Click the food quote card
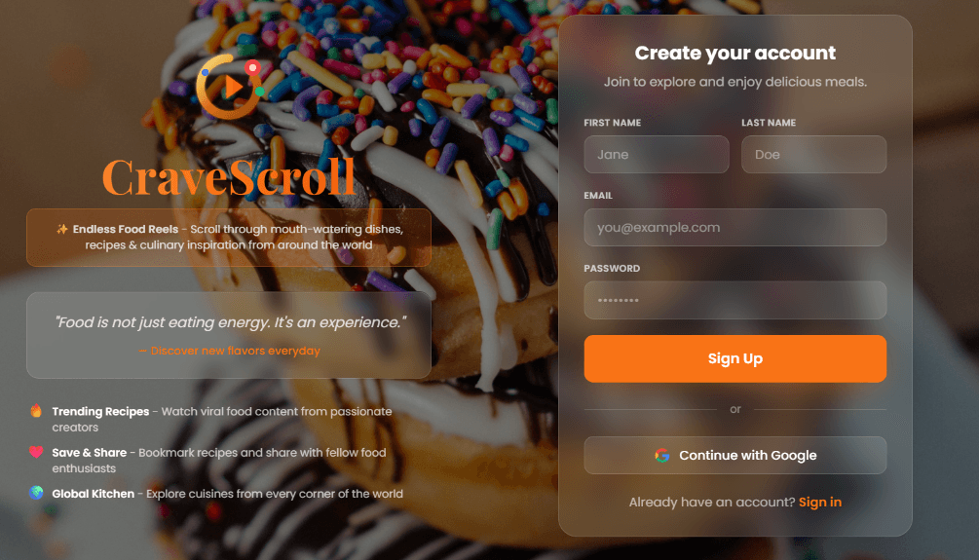This screenshot has height=560, width=979. [229, 335]
